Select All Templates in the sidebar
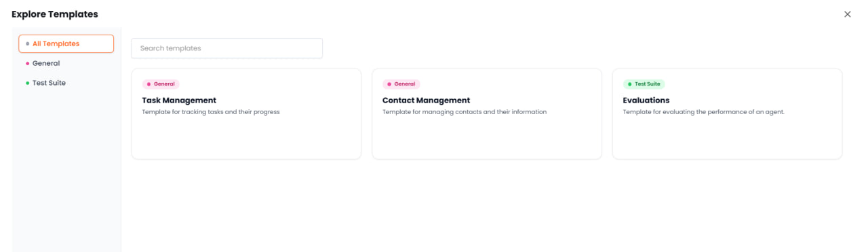Image resolution: width=868 pixels, height=252 pixels. click(66, 43)
